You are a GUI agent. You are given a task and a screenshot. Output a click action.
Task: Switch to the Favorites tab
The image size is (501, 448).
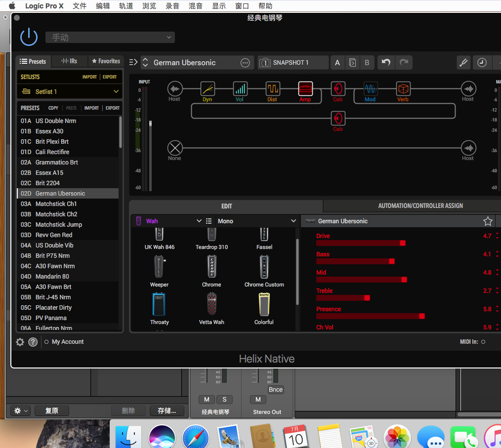[106, 61]
